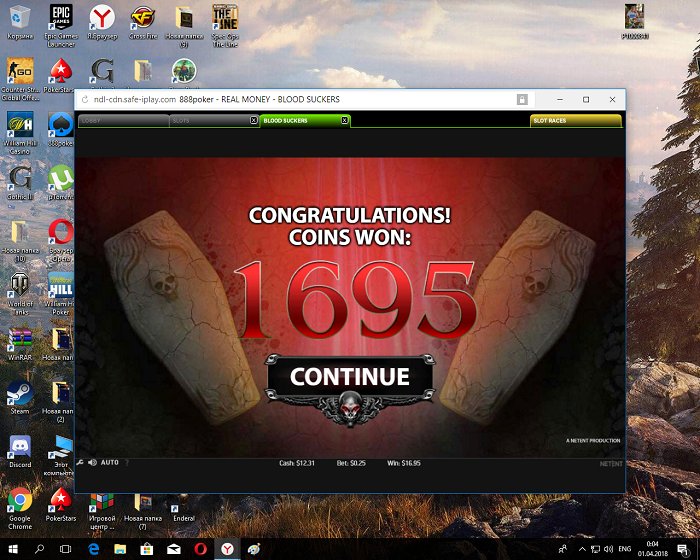Close the SLOTS tab with its X
This screenshot has height=560, width=700.
254,120
